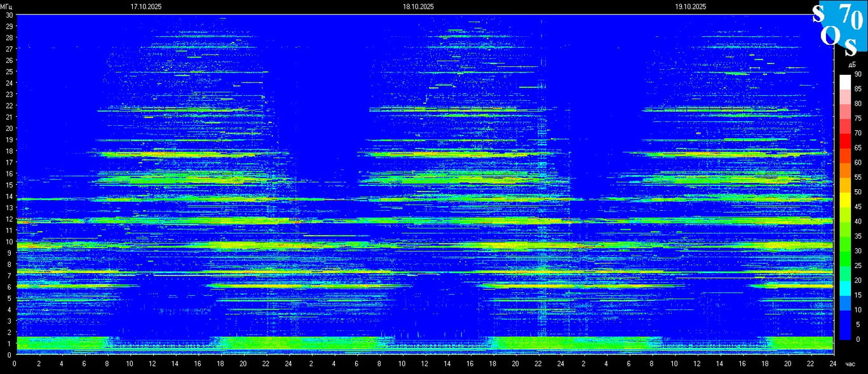868x374 pixels.
Task: Click the дБ label above the color scale
Action: pyautogui.click(x=852, y=64)
